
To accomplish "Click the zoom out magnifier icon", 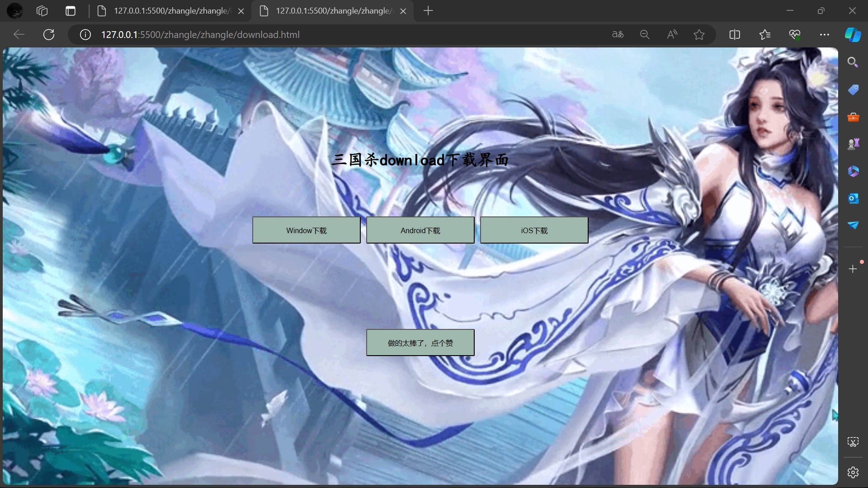I will (x=645, y=35).
